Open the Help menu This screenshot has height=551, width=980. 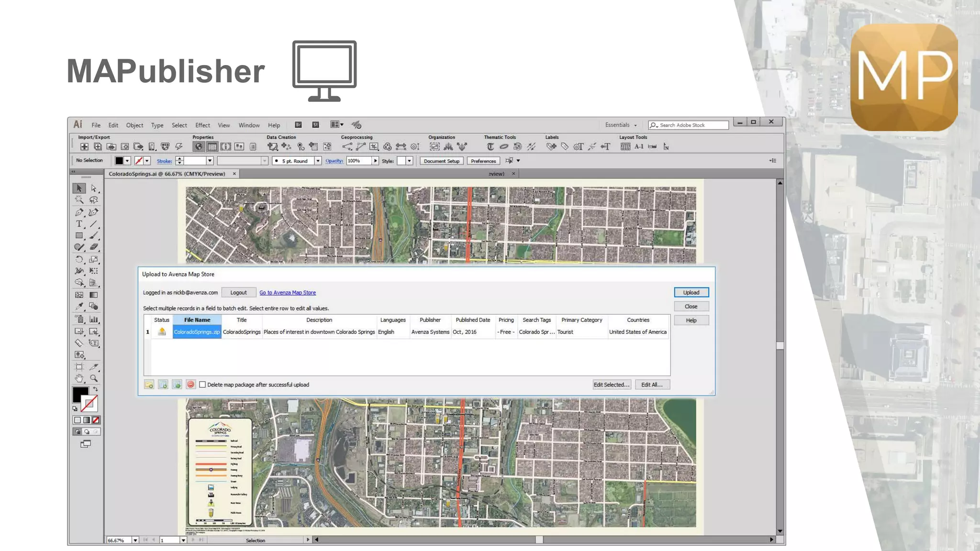pos(274,125)
